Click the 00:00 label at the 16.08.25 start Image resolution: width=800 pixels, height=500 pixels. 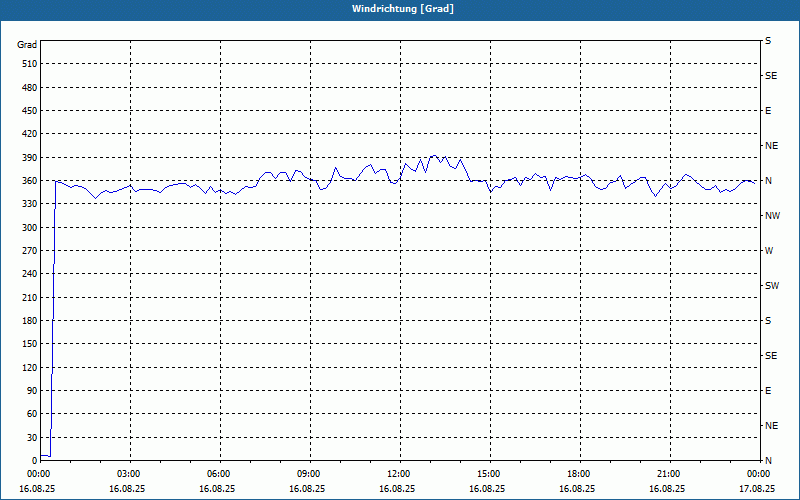(38, 474)
